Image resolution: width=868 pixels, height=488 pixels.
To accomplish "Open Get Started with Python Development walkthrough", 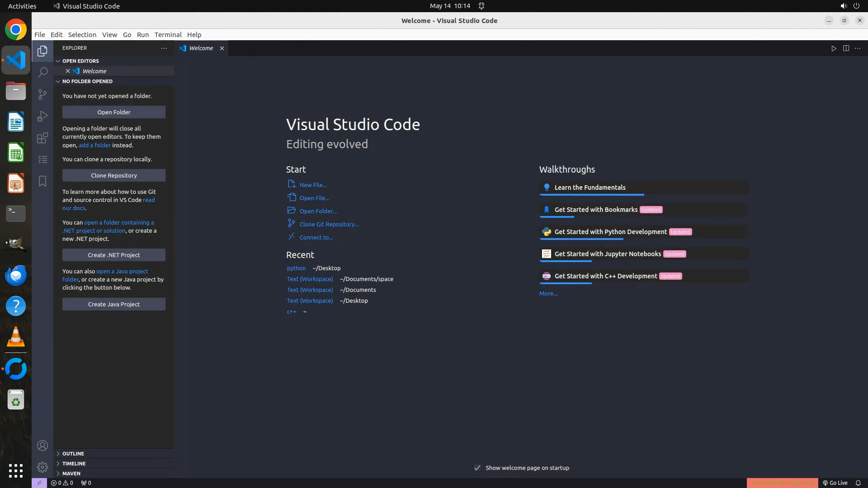I will coord(610,232).
